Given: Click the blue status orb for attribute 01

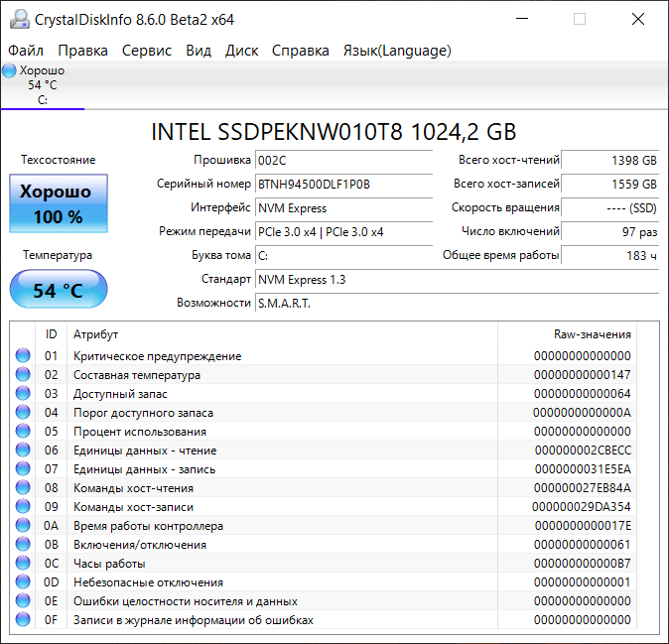Looking at the screenshot, I should tap(23, 356).
